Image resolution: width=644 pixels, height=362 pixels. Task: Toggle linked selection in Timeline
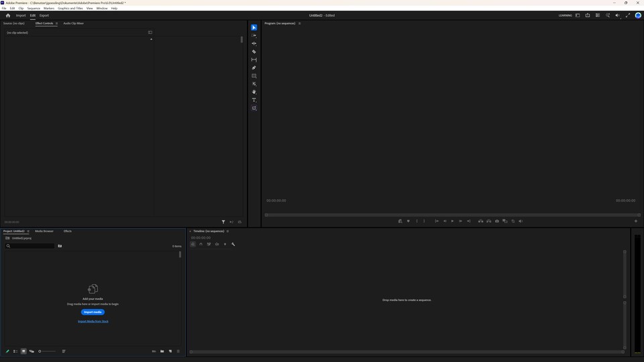point(209,244)
